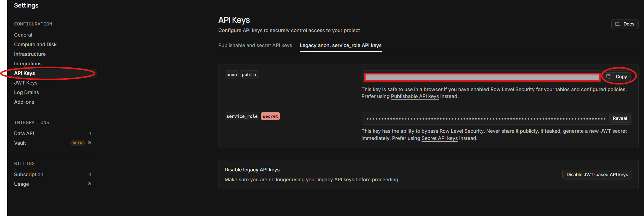Click the book icon in Docs button

[x=618, y=24]
